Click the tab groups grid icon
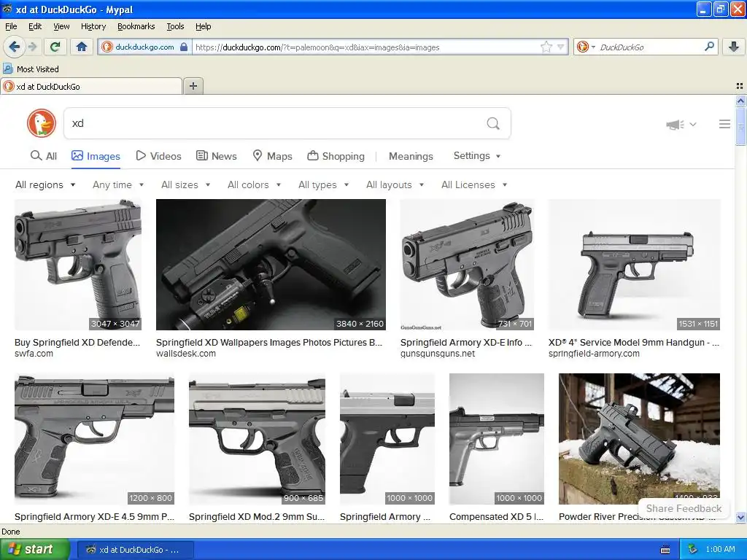The width and height of the screenshot is (747, 560). (x=740, y=86)
